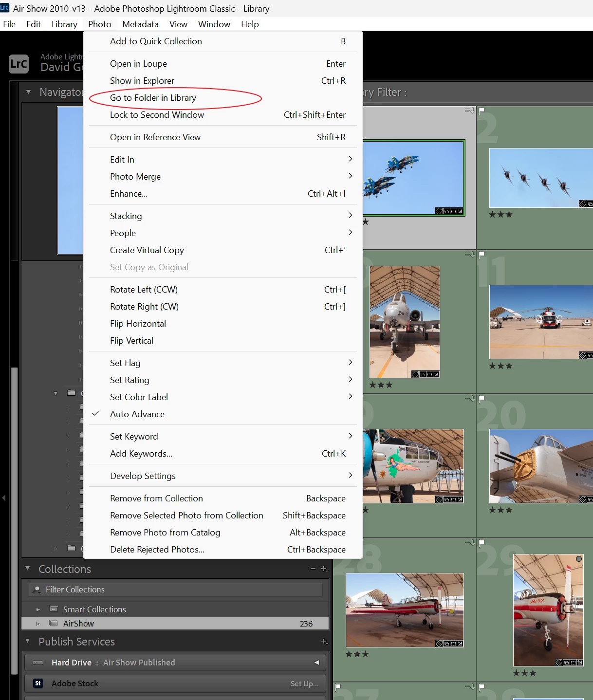Toggle the flag on the helicopter photo cell
The width and height of the screenshot is (593, 700).
click(x=482, y=255)
